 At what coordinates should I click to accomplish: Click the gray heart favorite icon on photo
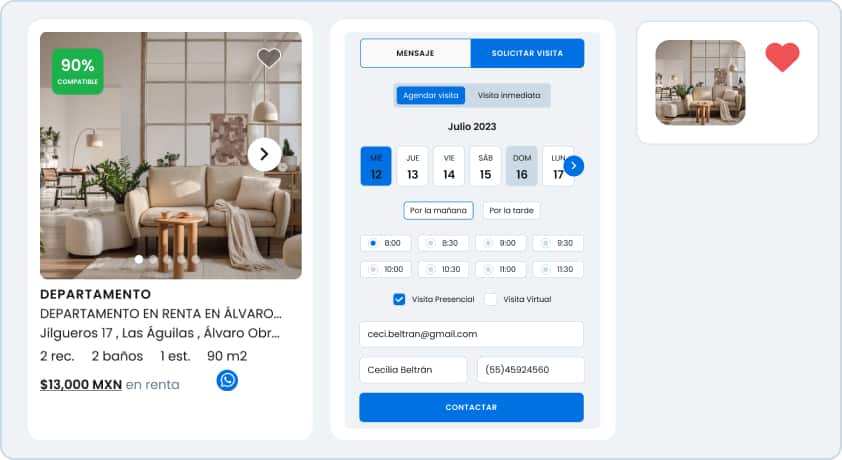pos(269,57)
